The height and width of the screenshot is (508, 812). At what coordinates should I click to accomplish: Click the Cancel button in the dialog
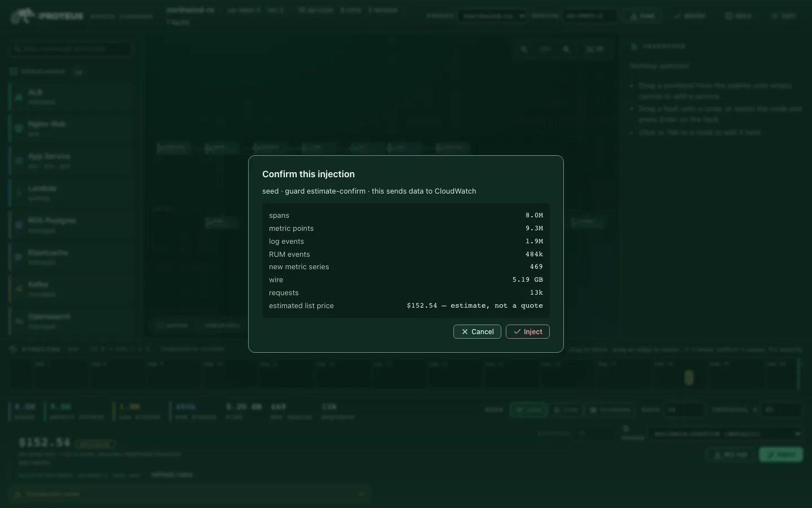point(477,332)
